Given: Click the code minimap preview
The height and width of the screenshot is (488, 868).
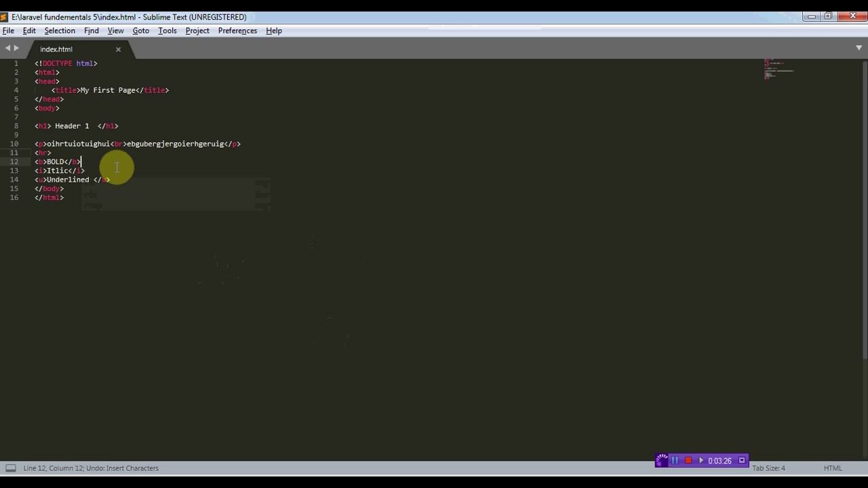Looking at the screenshot, I should point(778,68).
